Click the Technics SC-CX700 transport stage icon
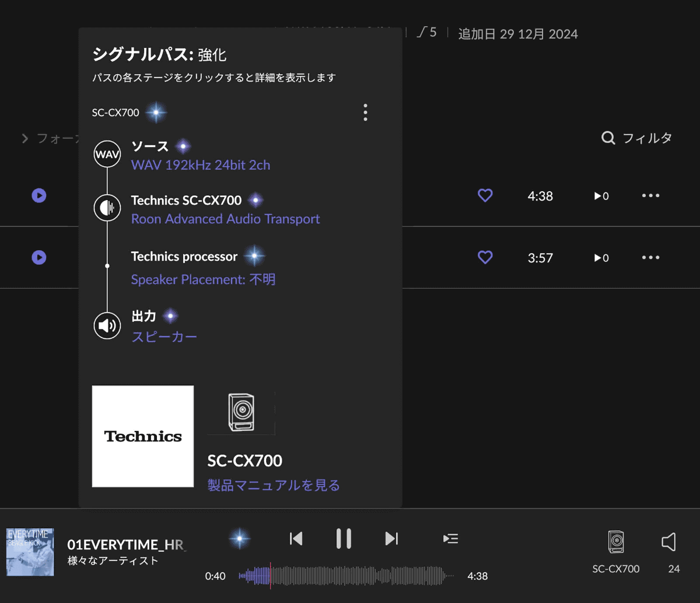The height and width of the screenshot is (603, 700). [x=107, y=207]
